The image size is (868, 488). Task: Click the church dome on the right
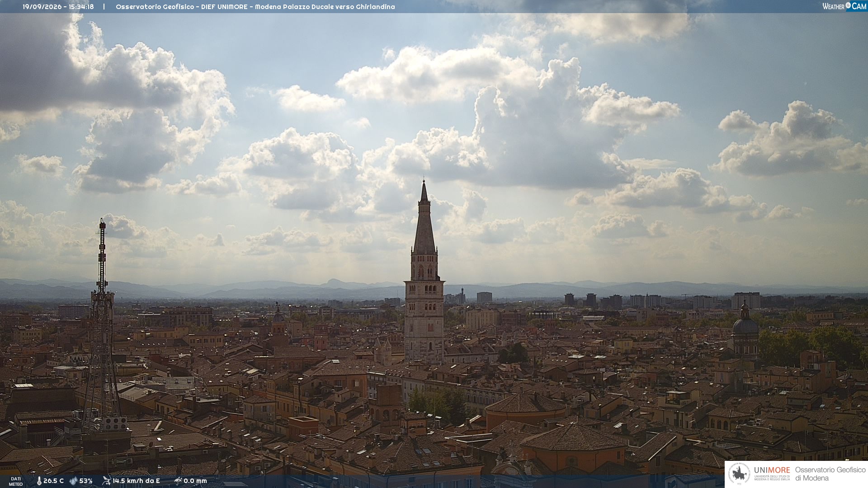(745, 327)
